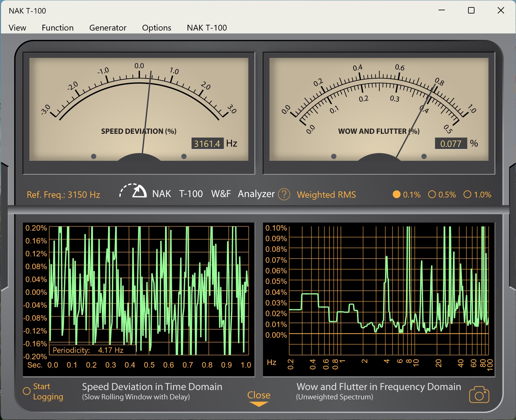Image resolution: width=516 pixels, height=420 pixels.
Task: Click the Ref. Freq.: 3150 Hz label
Action: point(63,195)
